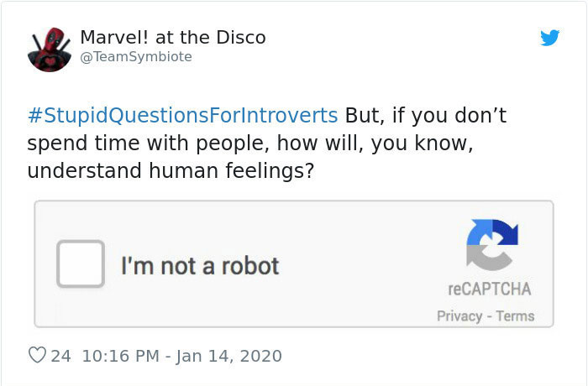
Task: Visit the "Marvel! at the Disco" profile name
Action: 172,37
